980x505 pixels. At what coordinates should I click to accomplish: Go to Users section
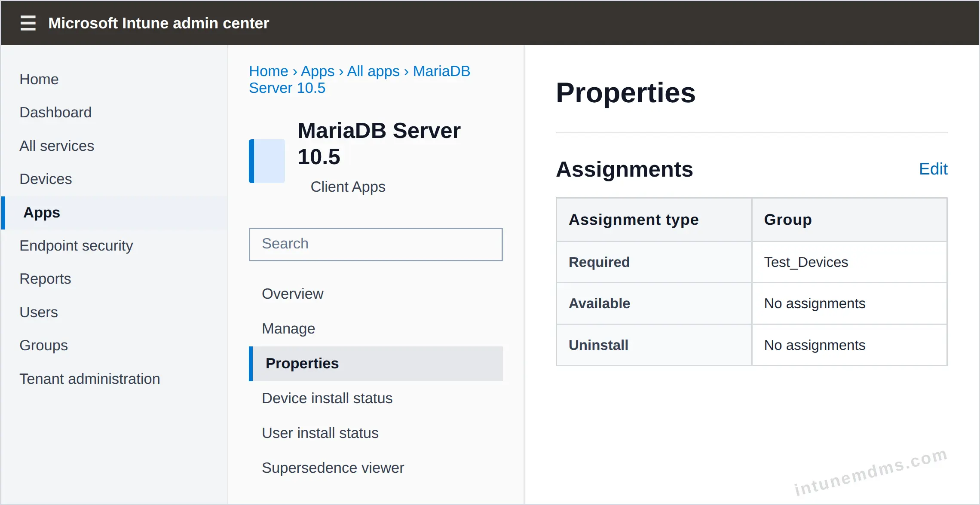point(39,312)
